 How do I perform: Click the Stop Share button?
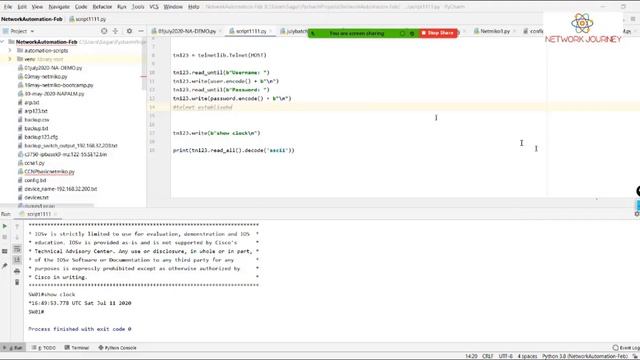[x=438, y=33]
